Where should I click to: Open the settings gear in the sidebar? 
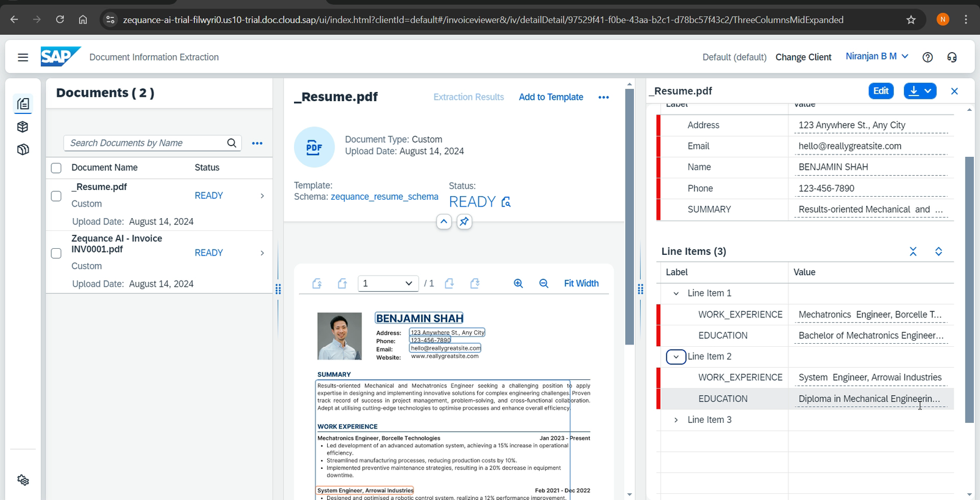pos(23,480)
